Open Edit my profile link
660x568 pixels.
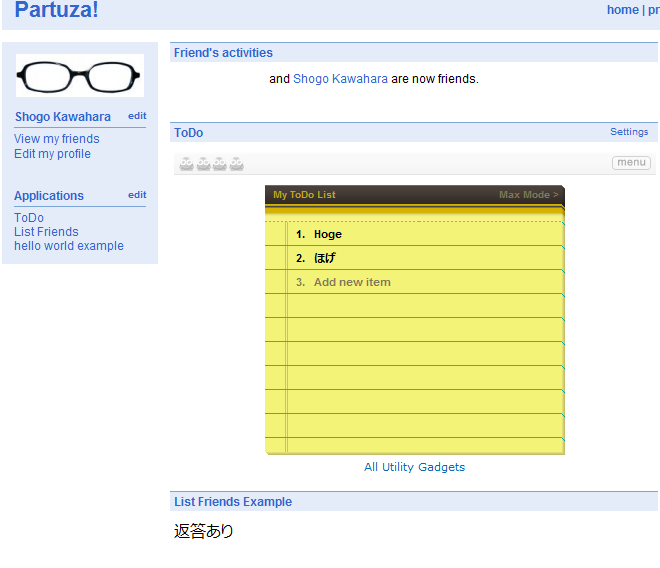[x=52, y=154]
